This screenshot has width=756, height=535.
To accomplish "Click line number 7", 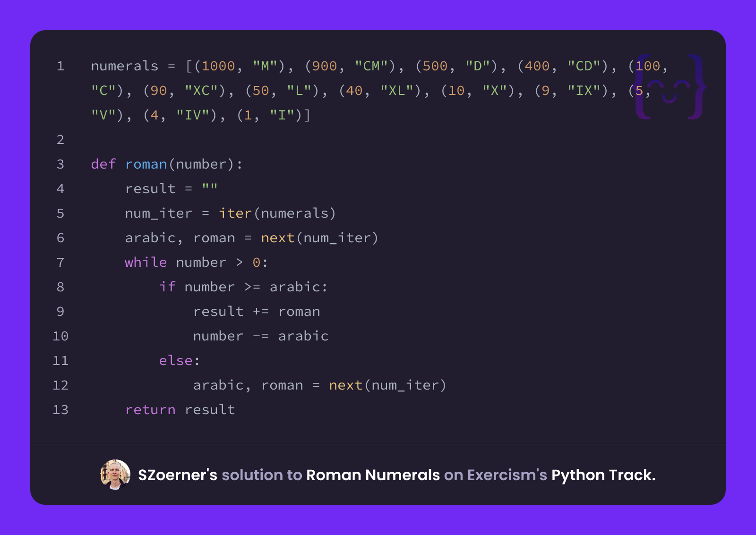I will pos(60,262).
